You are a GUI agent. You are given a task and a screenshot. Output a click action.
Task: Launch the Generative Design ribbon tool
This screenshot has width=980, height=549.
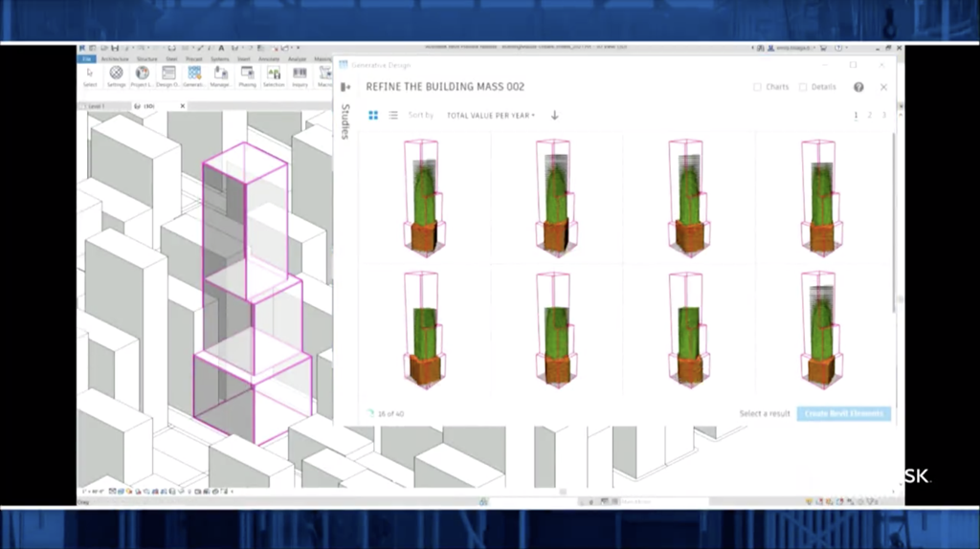pyautogui.click(x=194, y=75)
